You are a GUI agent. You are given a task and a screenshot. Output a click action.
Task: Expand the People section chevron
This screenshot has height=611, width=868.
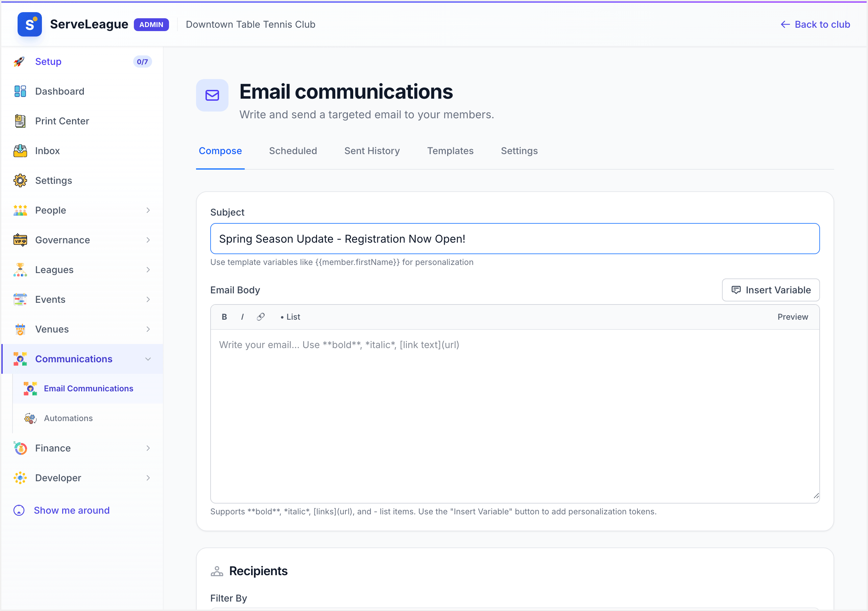click(148, 210)
